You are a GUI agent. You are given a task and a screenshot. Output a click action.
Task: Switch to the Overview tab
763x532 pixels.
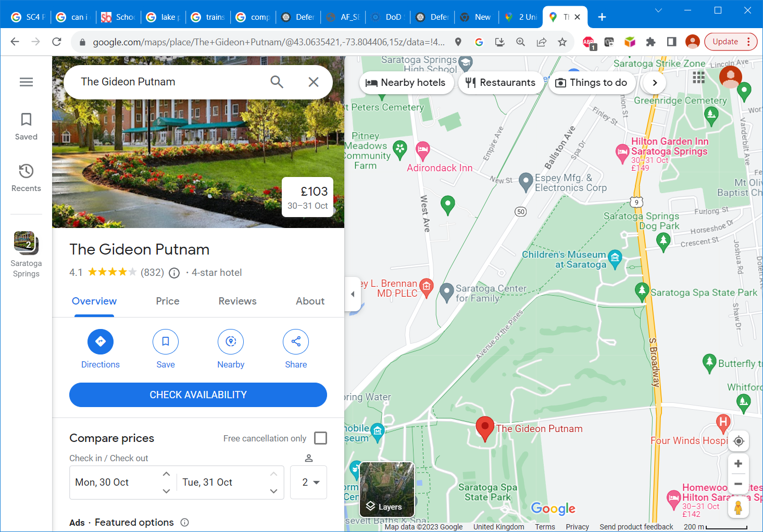point(94,301)
